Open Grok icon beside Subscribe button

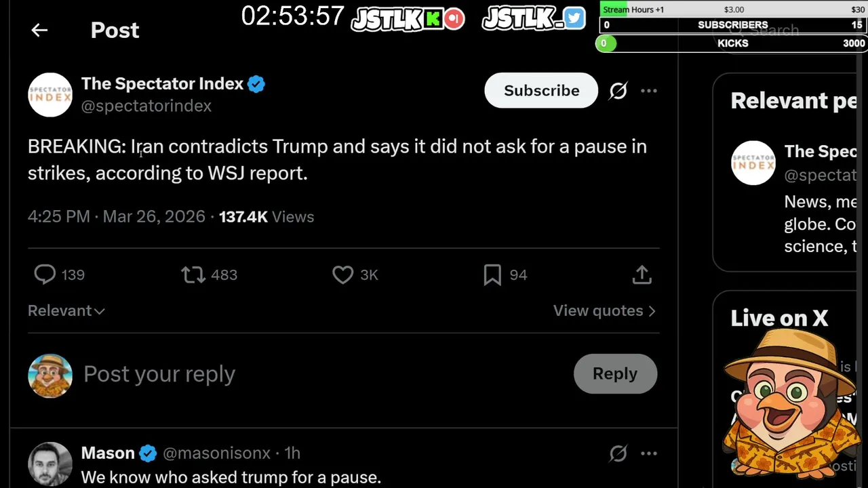click(618, 91)
